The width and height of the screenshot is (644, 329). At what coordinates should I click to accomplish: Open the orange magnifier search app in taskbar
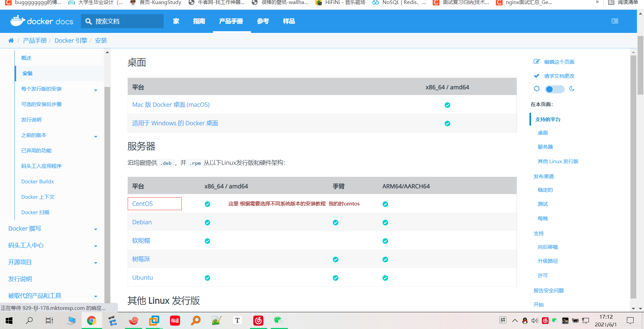196,321
